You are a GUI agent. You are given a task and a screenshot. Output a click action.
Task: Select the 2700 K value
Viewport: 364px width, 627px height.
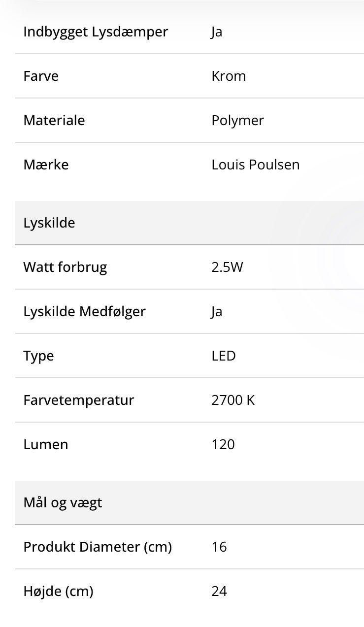coord(233,400)
